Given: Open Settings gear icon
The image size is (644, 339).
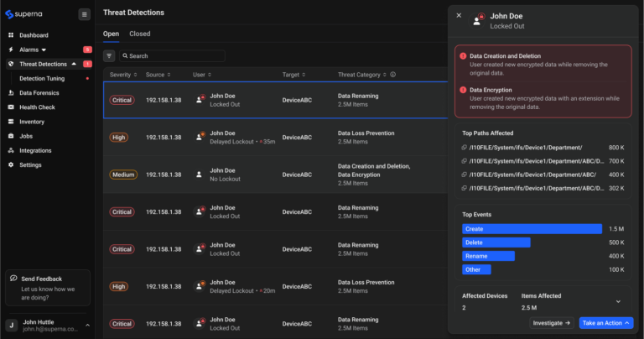Looking at the screenshot, I should click(x=11, y=164).
